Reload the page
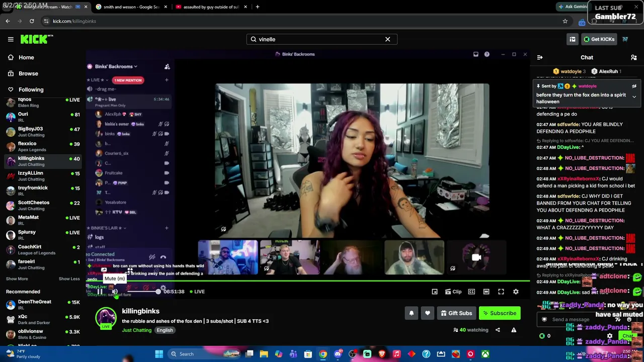 coord(32,21)
